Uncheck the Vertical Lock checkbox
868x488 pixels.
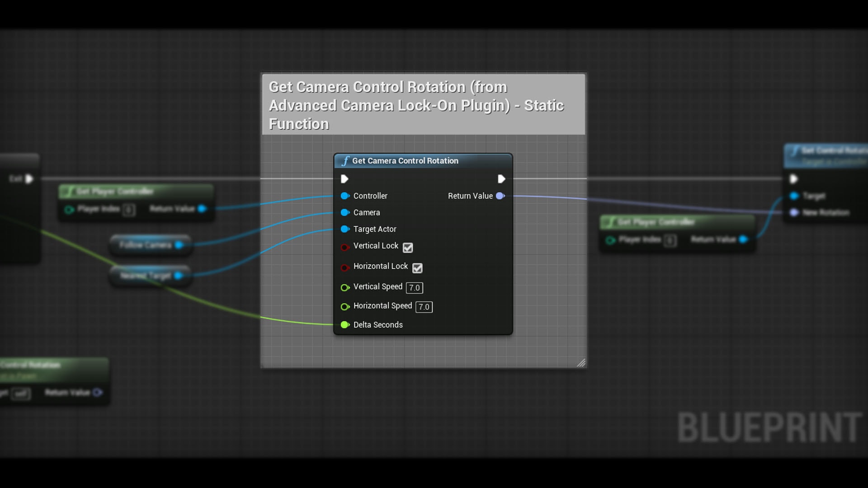[x=408, y=247]
